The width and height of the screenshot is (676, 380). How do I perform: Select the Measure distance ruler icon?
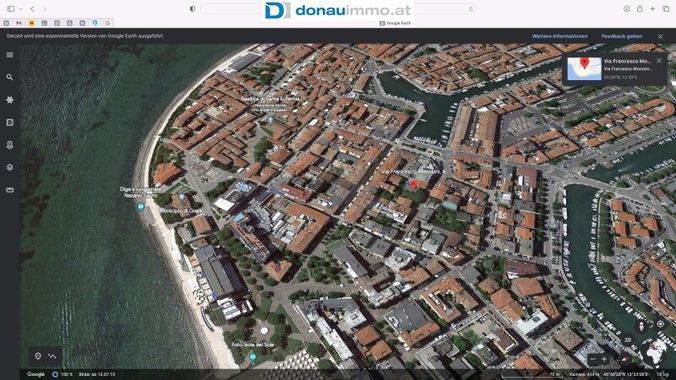pos(9,190)
